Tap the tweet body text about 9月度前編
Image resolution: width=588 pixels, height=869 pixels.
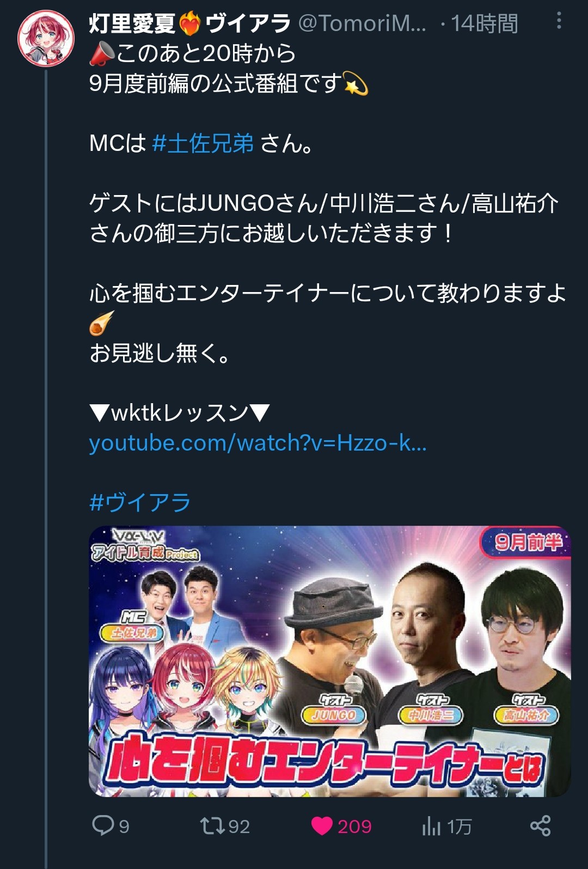pos(215,83)
